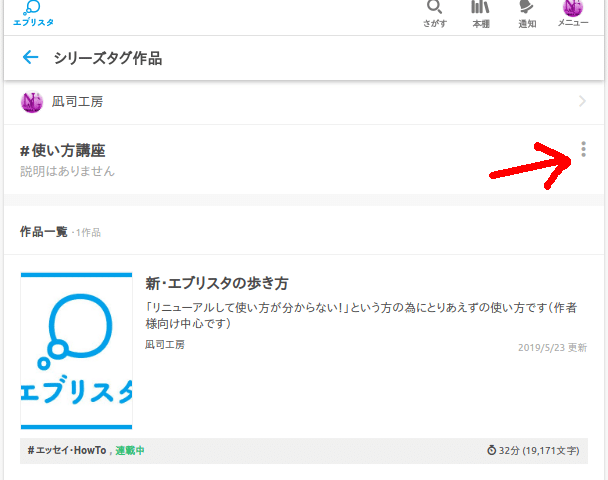
Task: Expand the 凪司工房 row chevron
Action: pyautogui.click(x=582, y=102)
